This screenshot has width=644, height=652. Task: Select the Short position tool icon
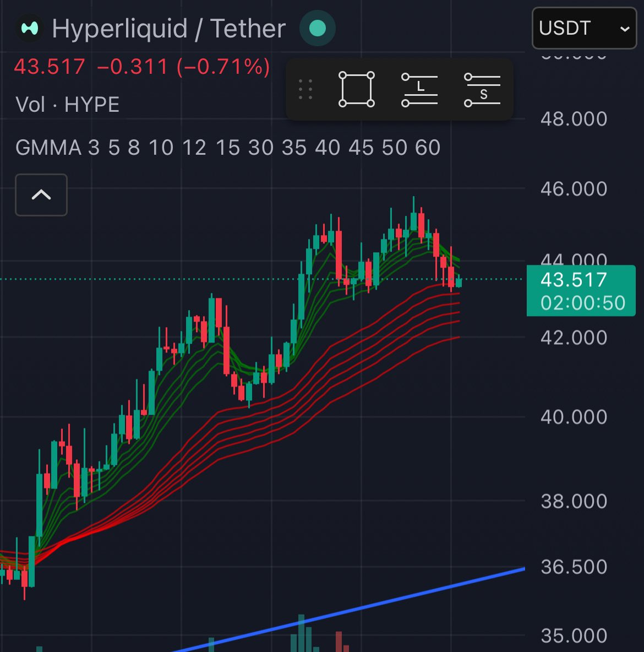(482, 89)
